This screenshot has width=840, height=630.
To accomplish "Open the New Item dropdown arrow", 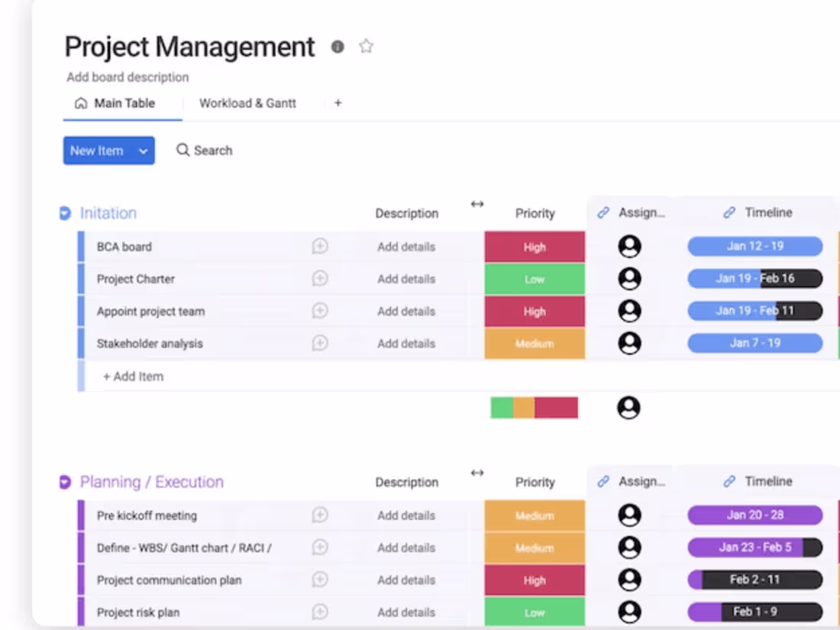I will click(142, 150).
